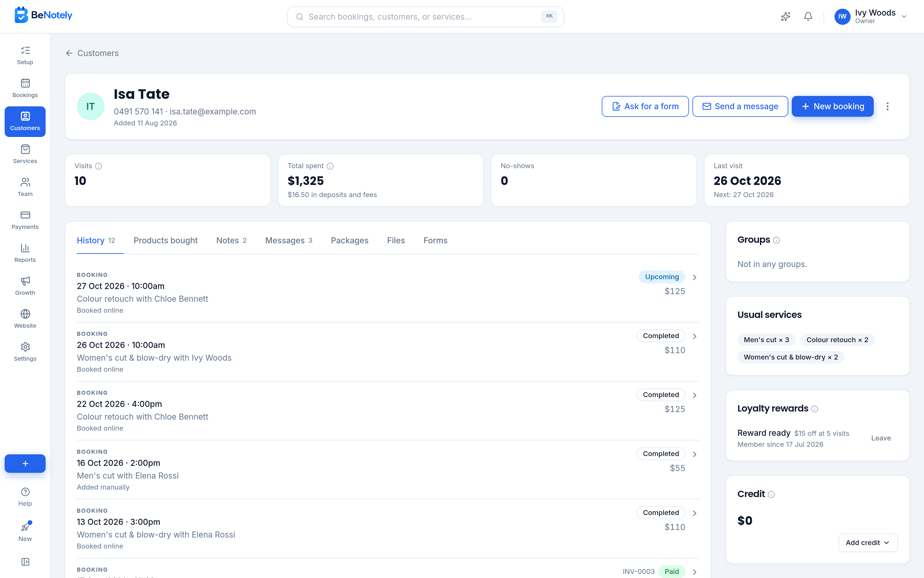Open the Setup sidebar item

point(25,55)
